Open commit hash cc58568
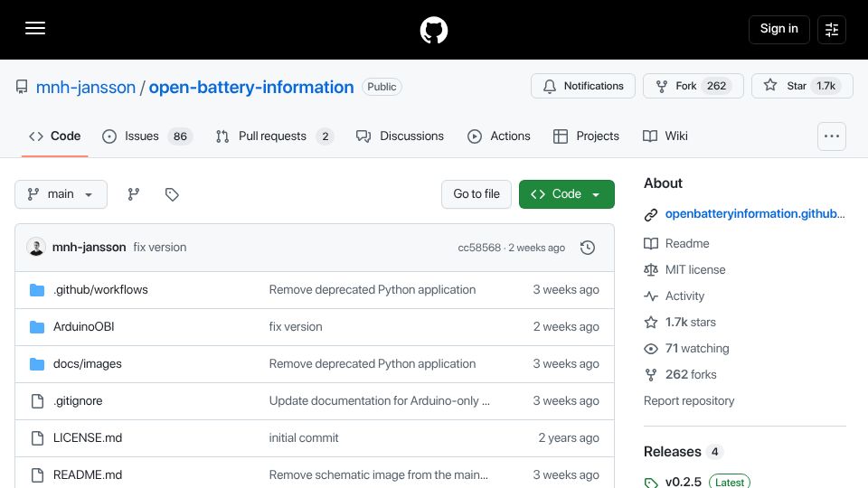 [x=479, y=248]
